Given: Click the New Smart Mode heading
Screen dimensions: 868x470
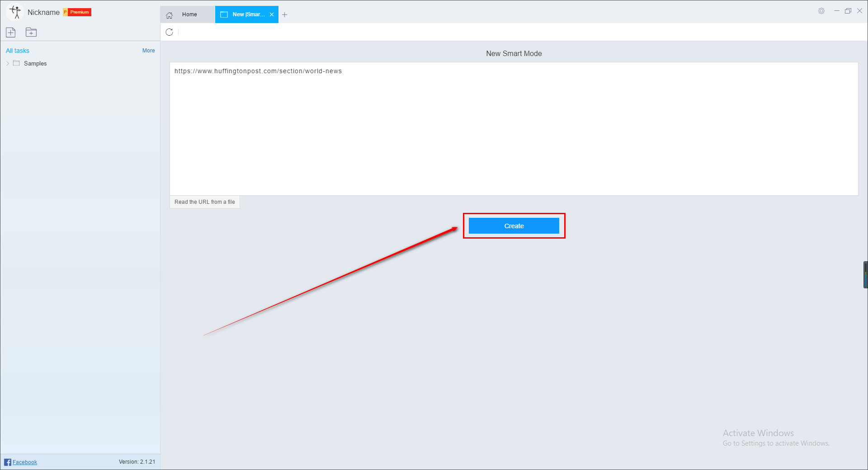Looking at the screenshot, I should [x=514, y=53].
